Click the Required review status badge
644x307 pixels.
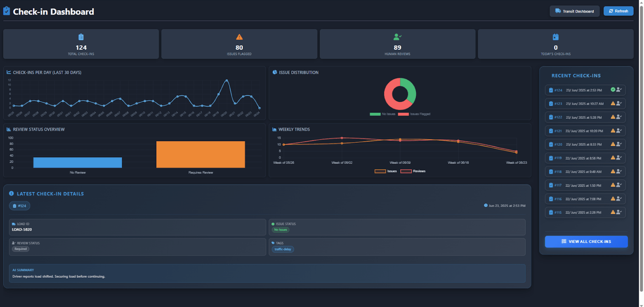(x=21, y=249)
